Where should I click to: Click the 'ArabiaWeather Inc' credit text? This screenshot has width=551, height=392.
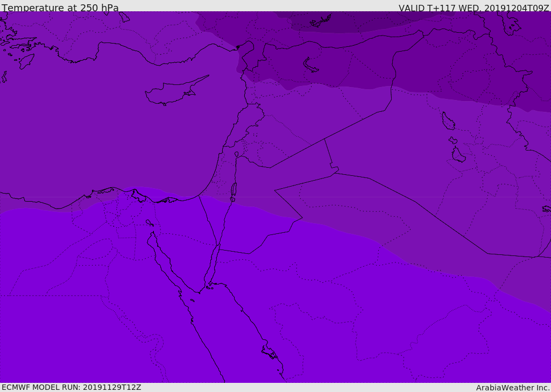pyautogui.click(x=512, y=388)
